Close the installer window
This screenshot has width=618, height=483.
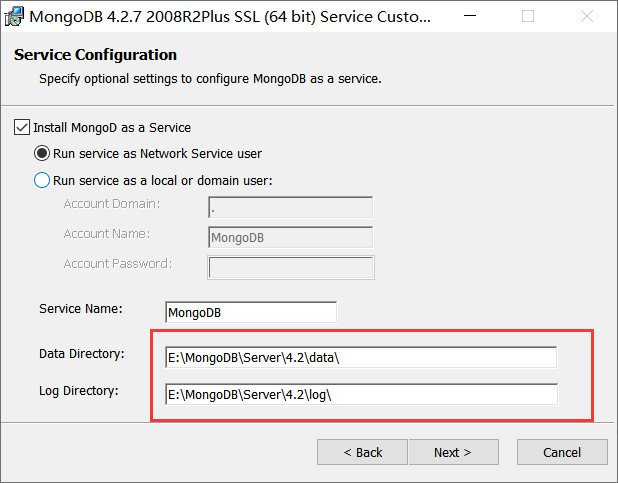pyautogui.click(x=587, y=16)
